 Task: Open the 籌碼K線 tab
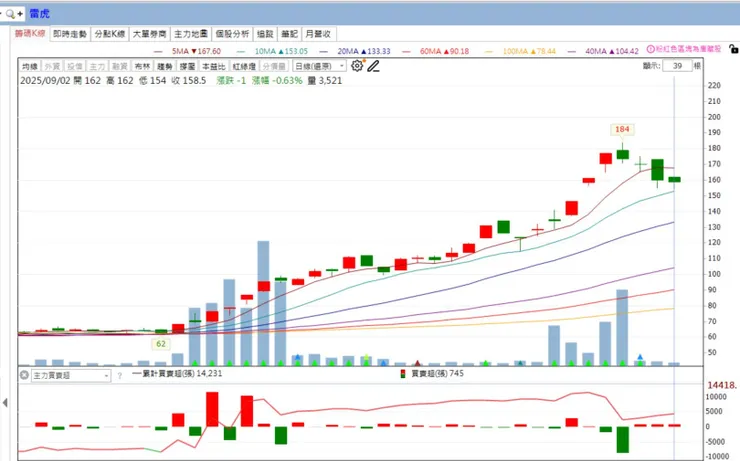click(x=30, y=34)
